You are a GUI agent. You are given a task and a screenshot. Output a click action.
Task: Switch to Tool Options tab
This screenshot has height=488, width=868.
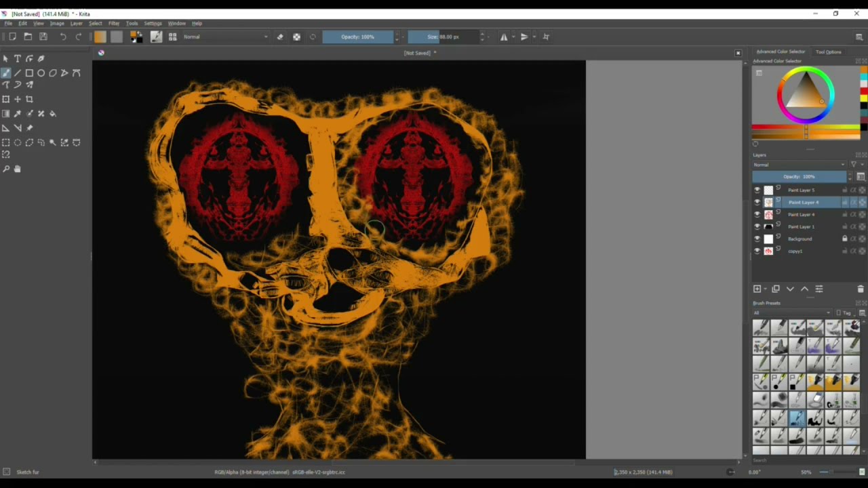pos(829,52)
